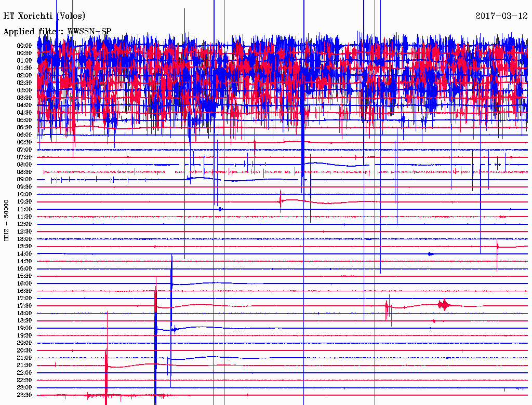Select the 21:00 time label
The height and width of the screenshot is (405, 532).
point(24,358)
